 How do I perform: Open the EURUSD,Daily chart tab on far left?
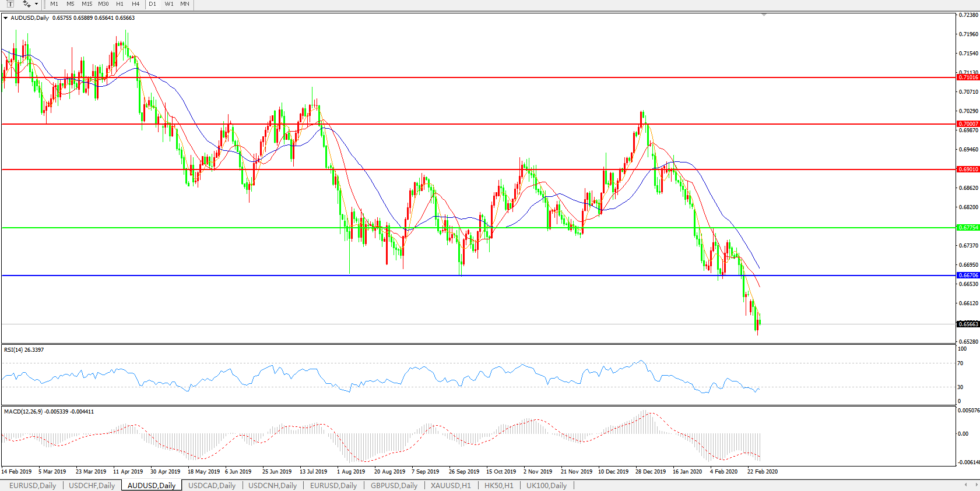33,485
